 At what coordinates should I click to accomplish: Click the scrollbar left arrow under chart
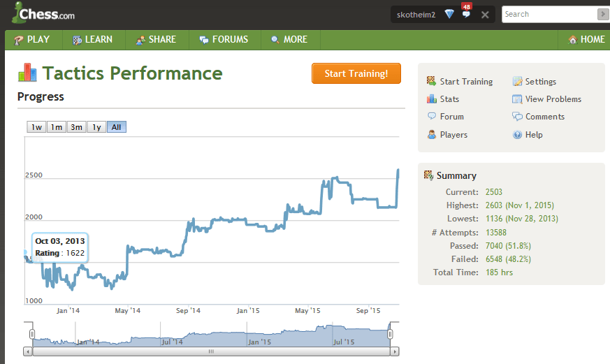tap(28, 351)
